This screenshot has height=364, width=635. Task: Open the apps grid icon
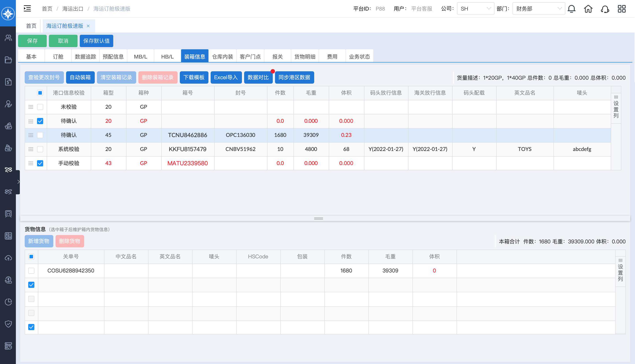point(622,9)
